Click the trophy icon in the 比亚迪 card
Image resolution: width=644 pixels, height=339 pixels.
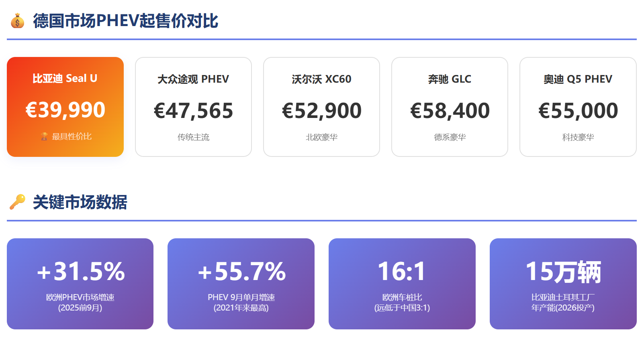(x=44, y=137)
